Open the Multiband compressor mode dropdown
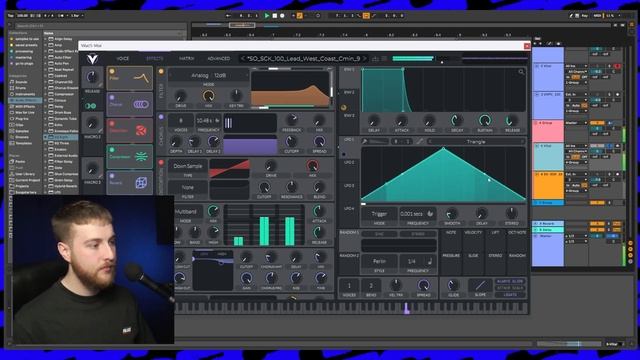The width and height of the screenshot is (640, 360). click(187, 212)
